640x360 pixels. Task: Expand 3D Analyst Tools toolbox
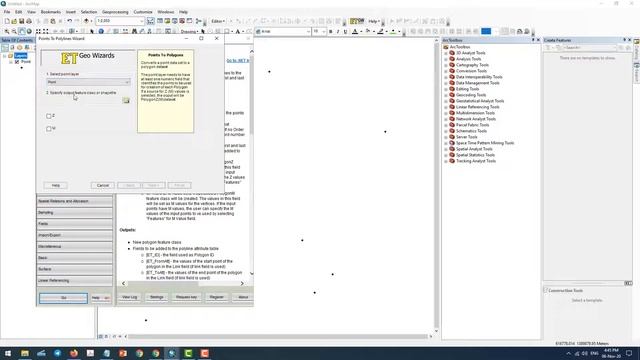point(446,53)
